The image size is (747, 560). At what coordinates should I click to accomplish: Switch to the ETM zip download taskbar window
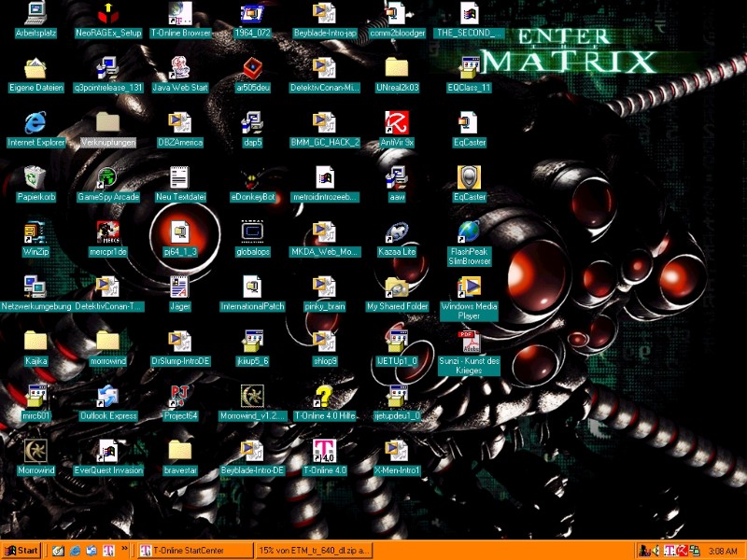pyautogui.click(x=314, y=551)
